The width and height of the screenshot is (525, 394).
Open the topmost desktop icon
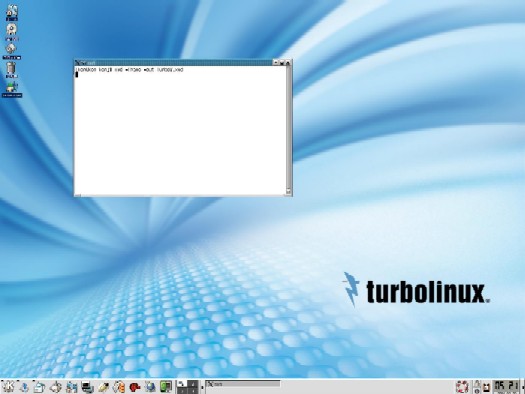point(12,13)
